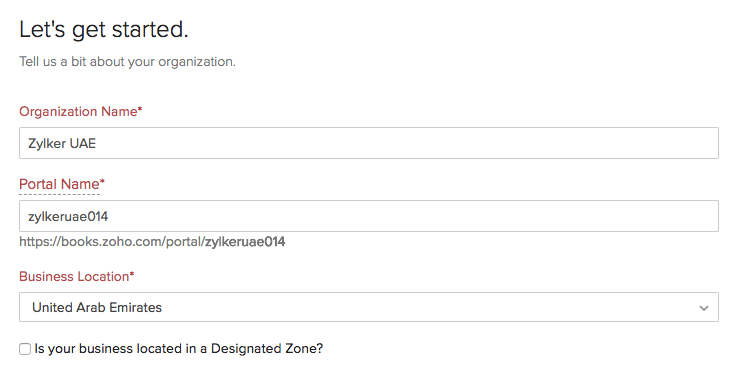Tick the Designated Zone checkbox
Viewport: 746px width, 378px height.
pyautogui.click(x=25, y=349)
